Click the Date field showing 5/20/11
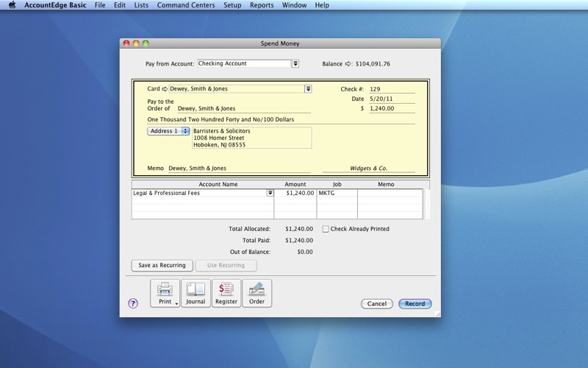 392,99
